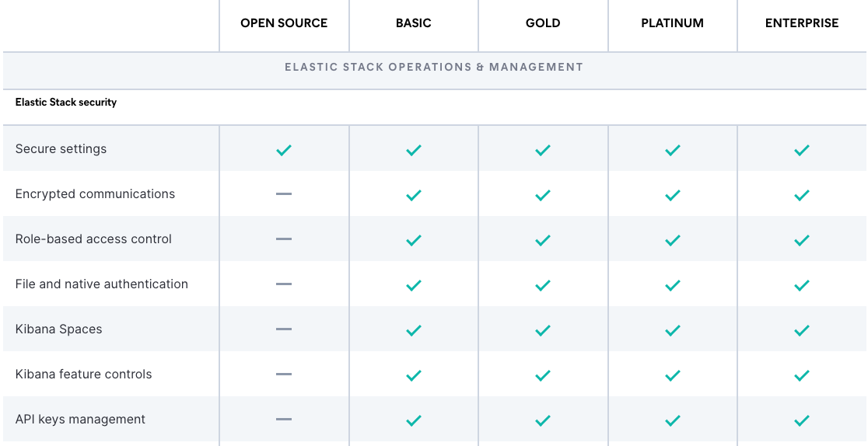Click the Basic checkmark for Secure settings

(x=414, y=150)
